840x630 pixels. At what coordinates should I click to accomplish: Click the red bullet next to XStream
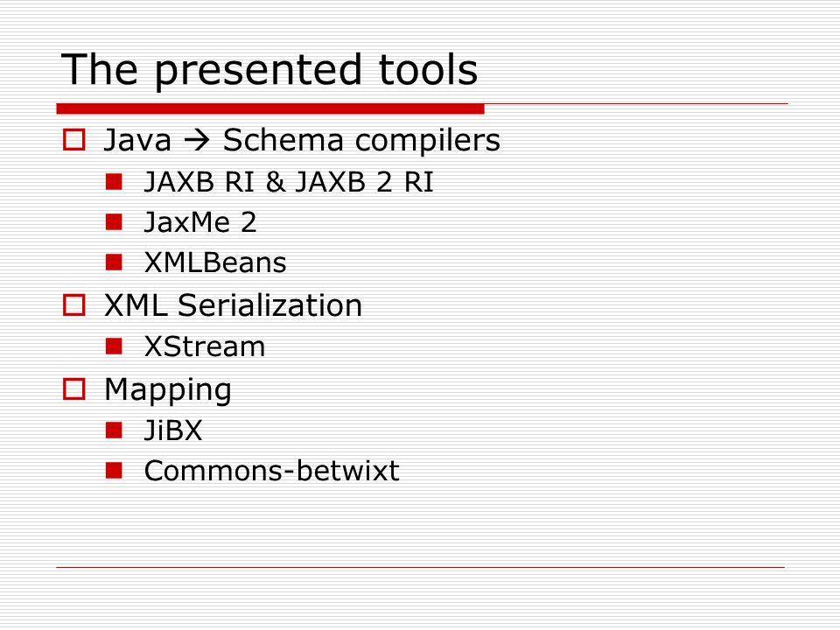point(114,346)
